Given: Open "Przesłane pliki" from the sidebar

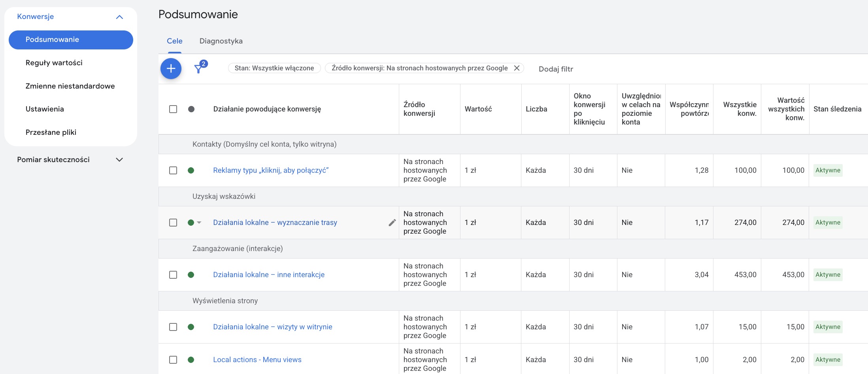Looking at the screenshot, I should [x=51, y=132].
